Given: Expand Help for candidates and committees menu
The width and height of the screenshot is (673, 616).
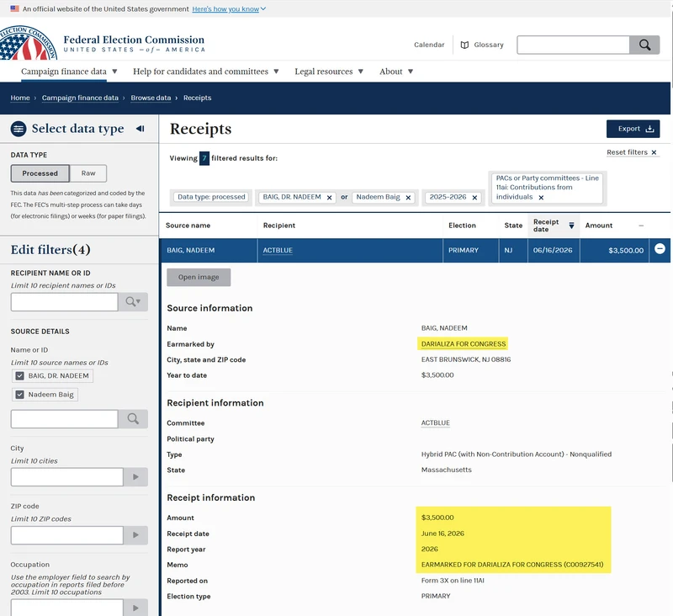Looking at the screenshot, I should (206, 72).
